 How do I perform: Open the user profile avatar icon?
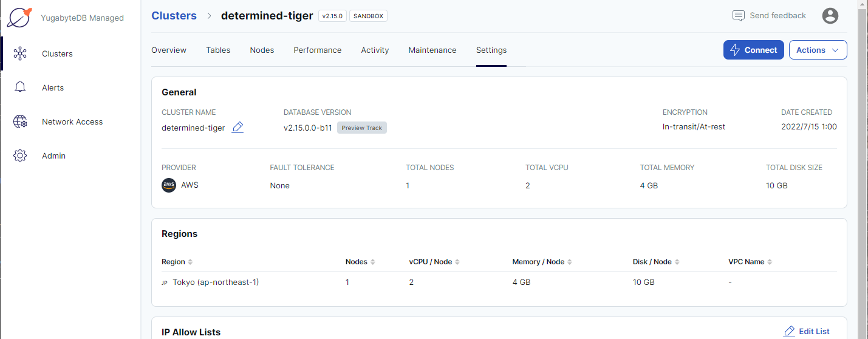pos(830,16)
